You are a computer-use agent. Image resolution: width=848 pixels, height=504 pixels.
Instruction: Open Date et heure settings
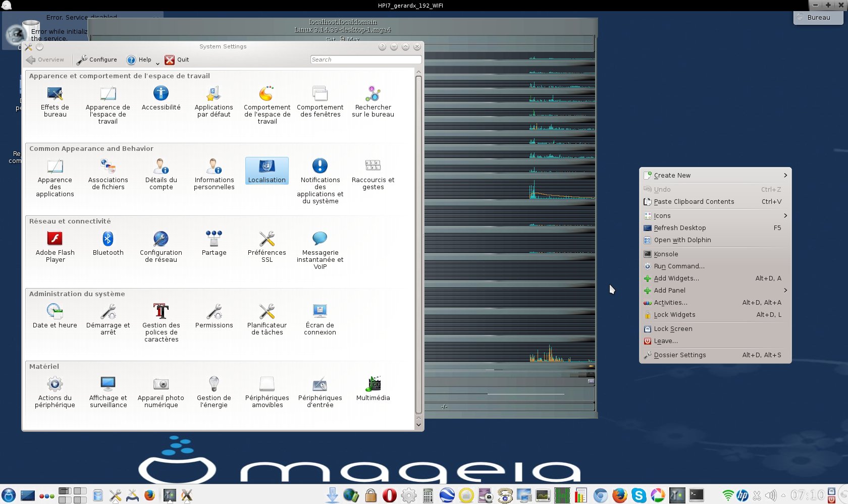pyautogui.click(x=55, y=316)
